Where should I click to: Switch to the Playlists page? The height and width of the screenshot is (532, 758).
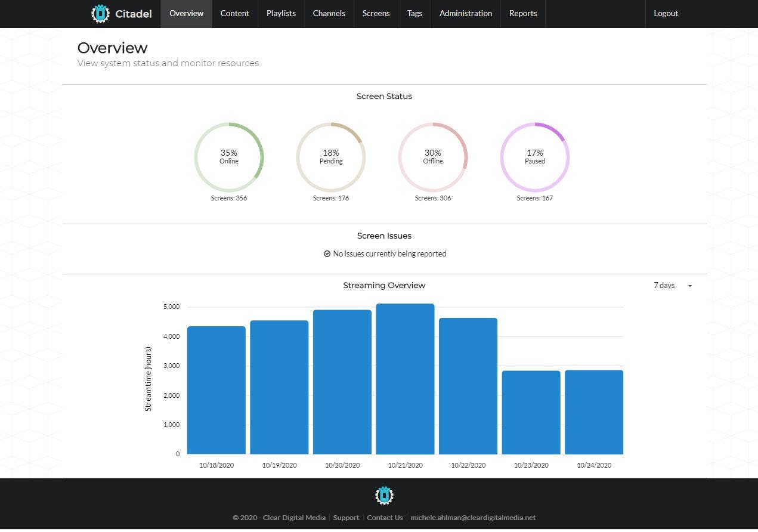click(x=280, y=13)
